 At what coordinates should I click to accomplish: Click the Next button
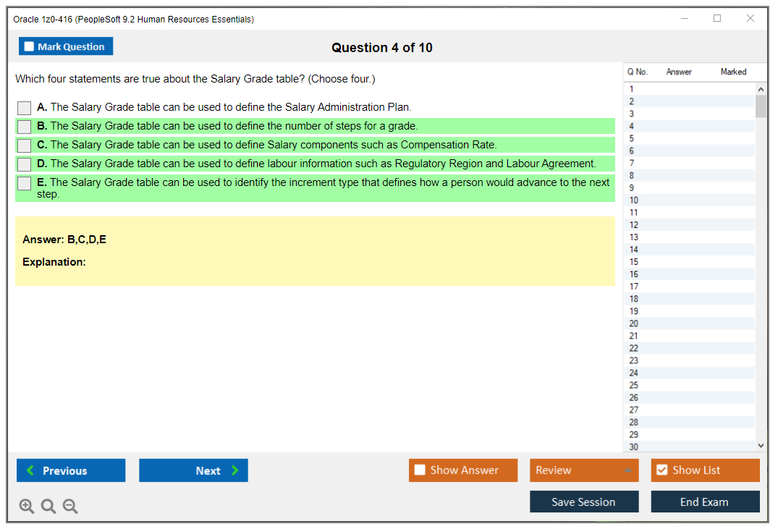pyautogui.click(x=193, y=470)
